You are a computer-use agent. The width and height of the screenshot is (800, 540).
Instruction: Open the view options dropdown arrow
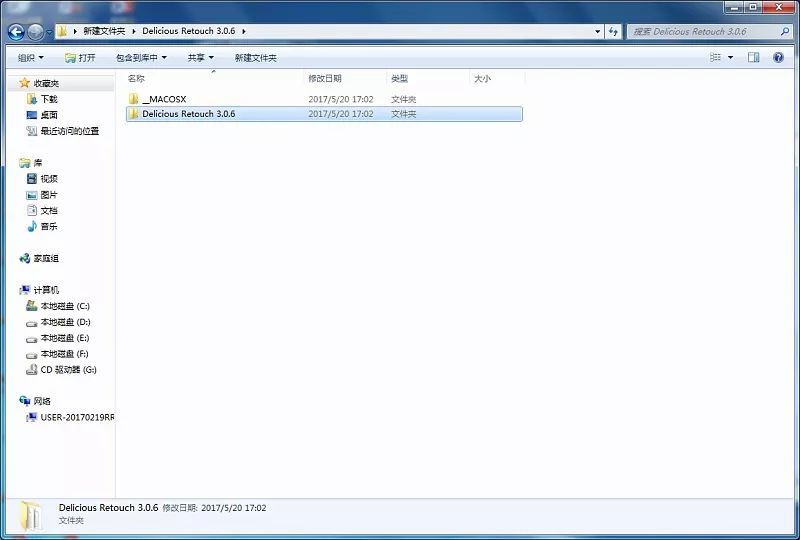(x=730, y=58)
